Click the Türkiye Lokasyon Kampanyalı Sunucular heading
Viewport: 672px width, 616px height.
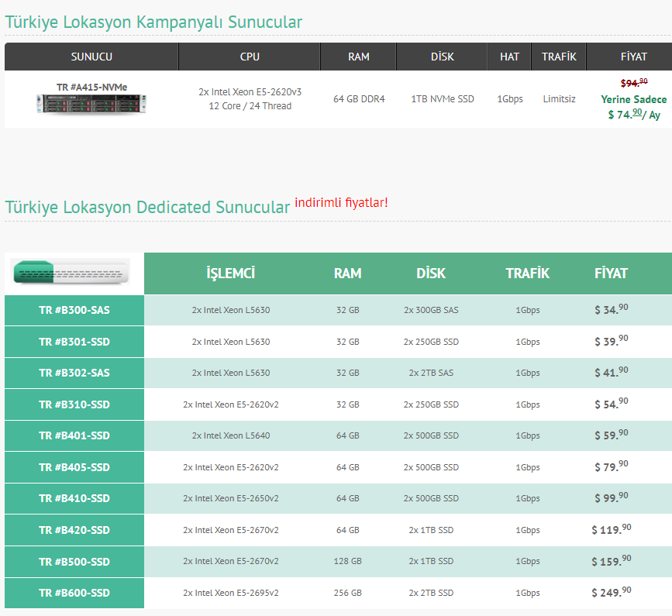[x=153, y=22]
